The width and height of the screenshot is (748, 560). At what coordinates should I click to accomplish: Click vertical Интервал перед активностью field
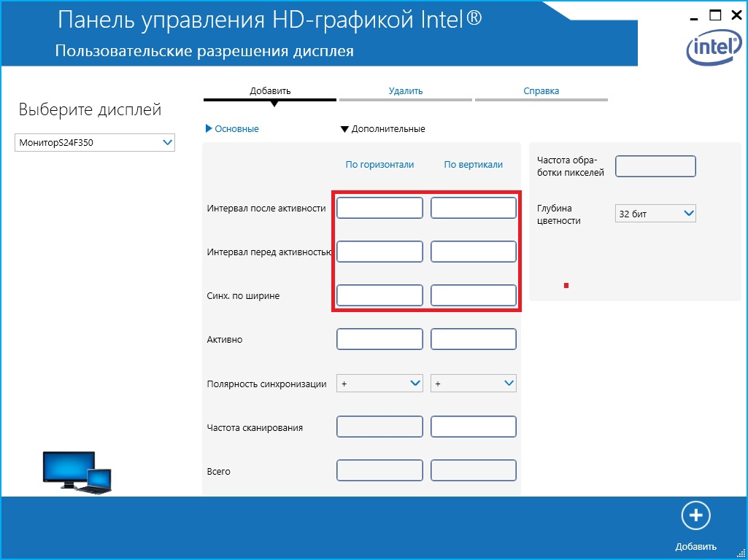[473, 252]
